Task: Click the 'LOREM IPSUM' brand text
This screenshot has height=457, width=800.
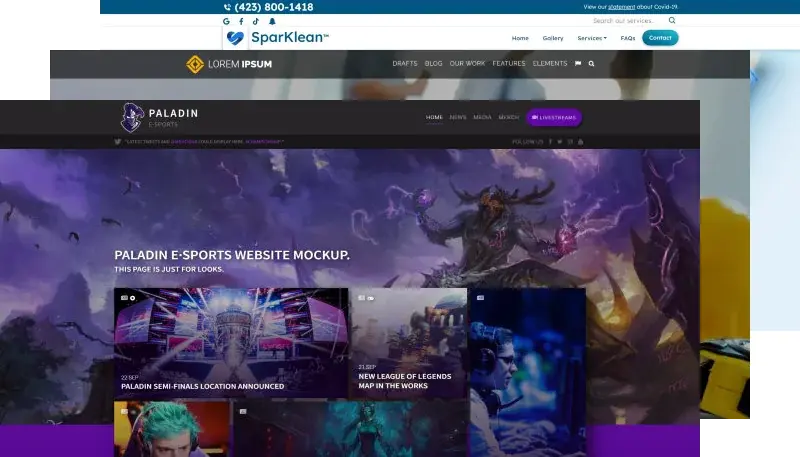Action: pyautogui.click(x=240, y=64)
